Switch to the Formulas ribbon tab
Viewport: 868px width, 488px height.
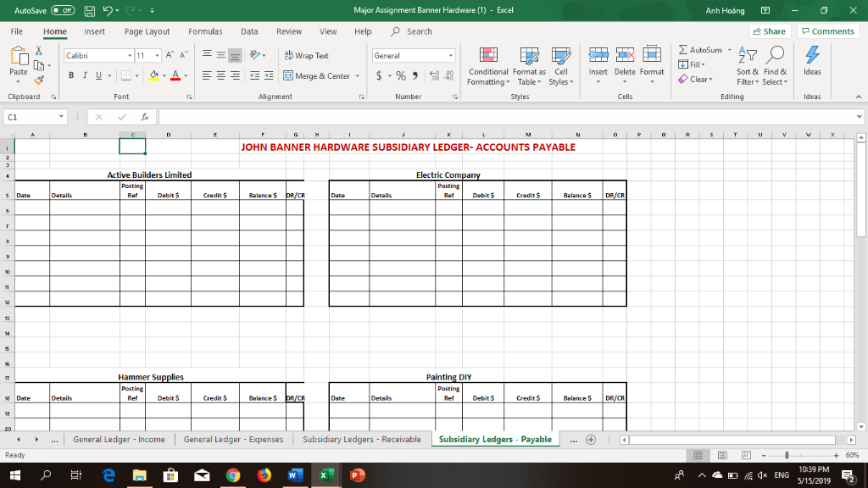point(205,31)
